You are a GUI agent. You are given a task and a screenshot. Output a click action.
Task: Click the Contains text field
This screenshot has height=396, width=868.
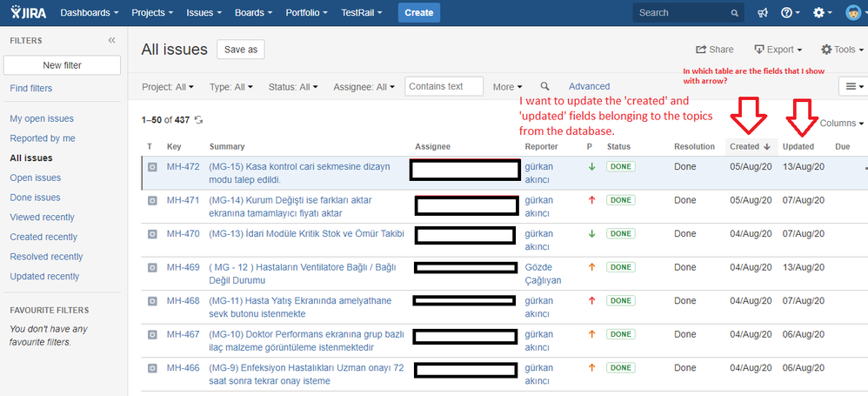click(444, 86)
